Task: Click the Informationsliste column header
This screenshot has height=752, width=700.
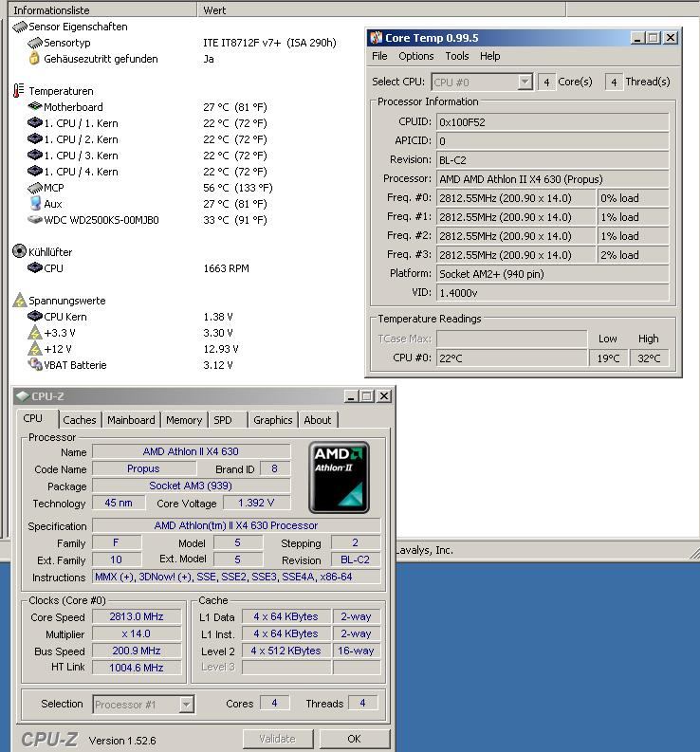Action: pos(102,9)
